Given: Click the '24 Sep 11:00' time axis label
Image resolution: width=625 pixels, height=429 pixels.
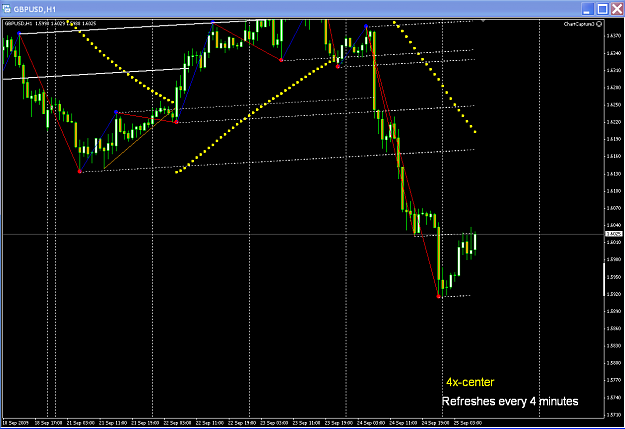Looking at the screenshot, I should coord(403,423).
